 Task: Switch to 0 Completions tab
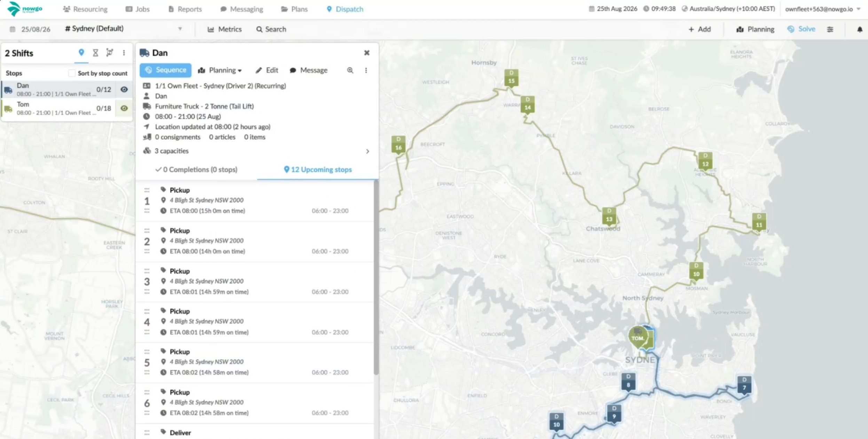click(196, 170)
